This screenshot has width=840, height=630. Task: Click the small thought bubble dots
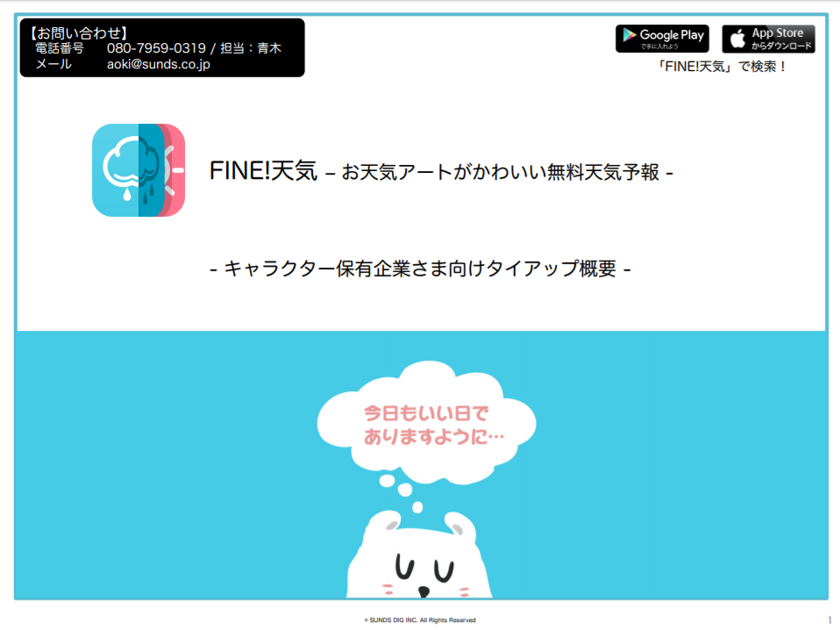[x=402, y=492]
